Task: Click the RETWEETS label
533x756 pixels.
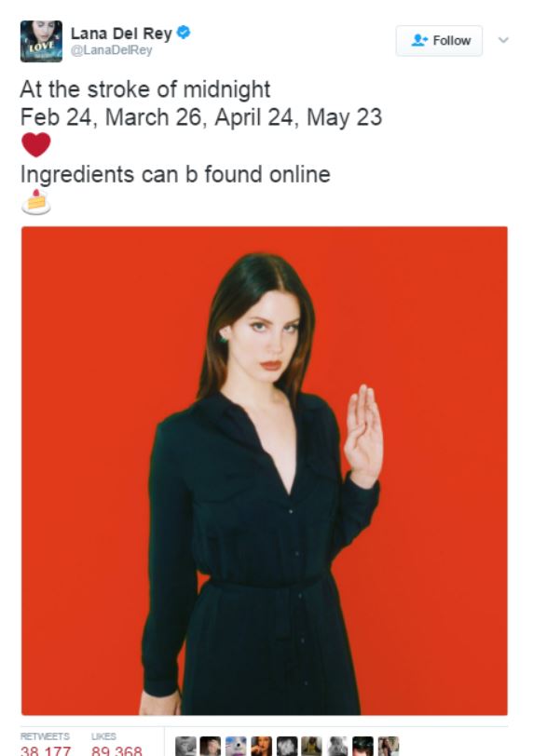Action: pyautogui.click(x=45, y=736)
